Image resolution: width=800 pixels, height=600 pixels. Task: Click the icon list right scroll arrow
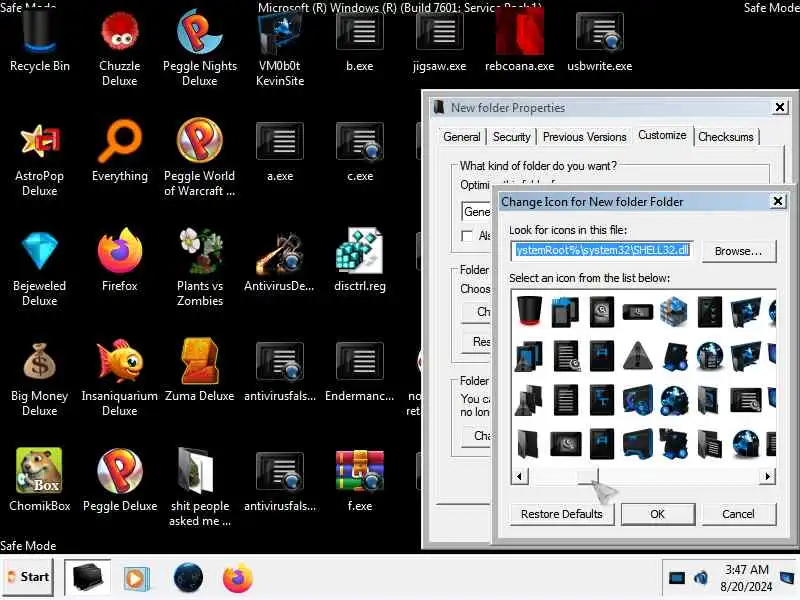click(767, 477)
